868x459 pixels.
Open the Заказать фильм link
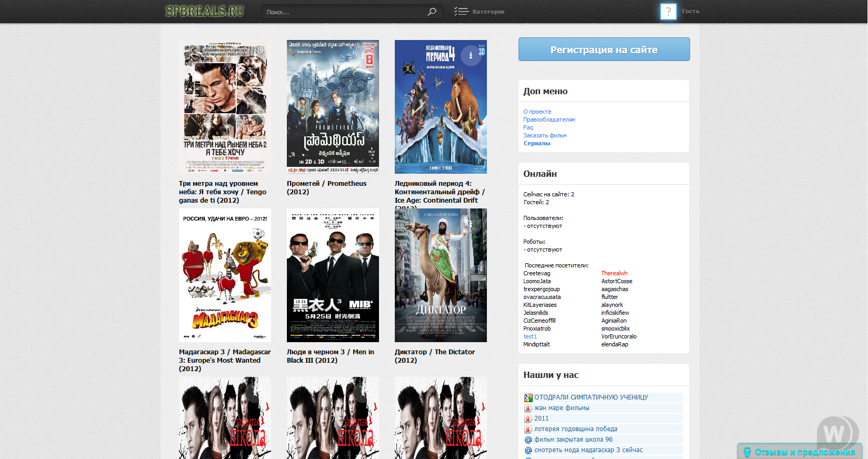click(545, 135)
